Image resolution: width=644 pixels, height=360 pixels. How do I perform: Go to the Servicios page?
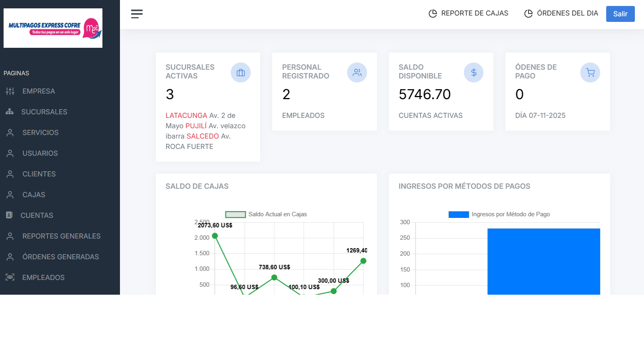(x=40, y=133)
